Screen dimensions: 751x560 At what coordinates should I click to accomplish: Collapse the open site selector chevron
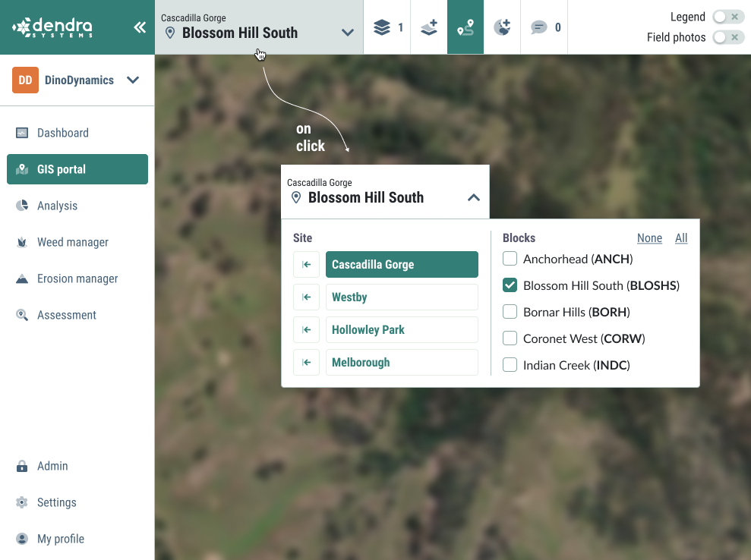point(474,197)
